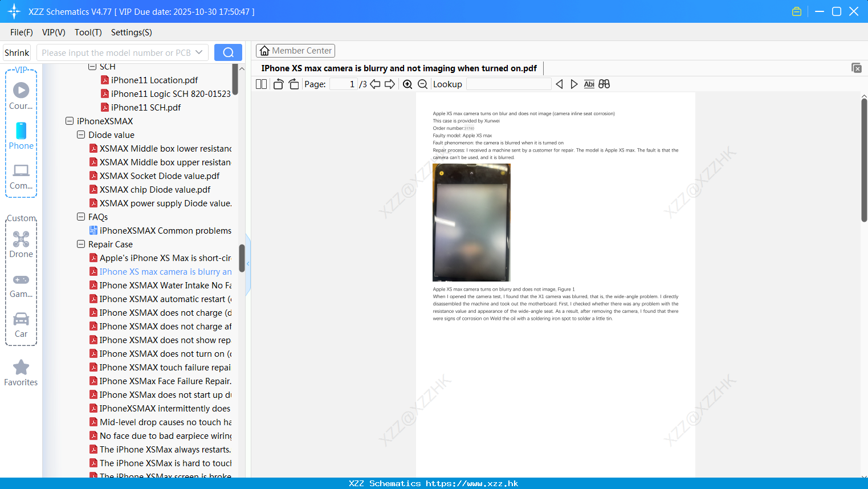Select the Computer category in sidebar
The height and width of the screenshot is (489, 868).
point(21,177)
